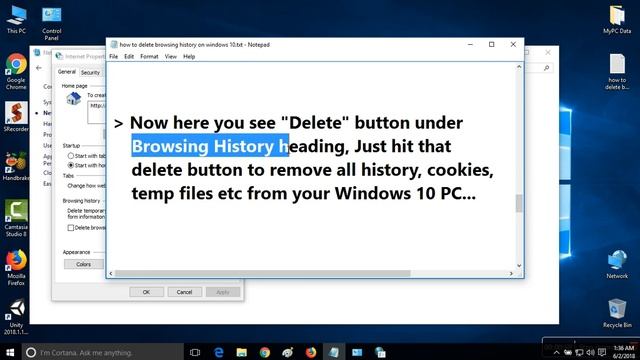
Task: Open the 'how to delete b...' text file
Action: coord(617,72)
